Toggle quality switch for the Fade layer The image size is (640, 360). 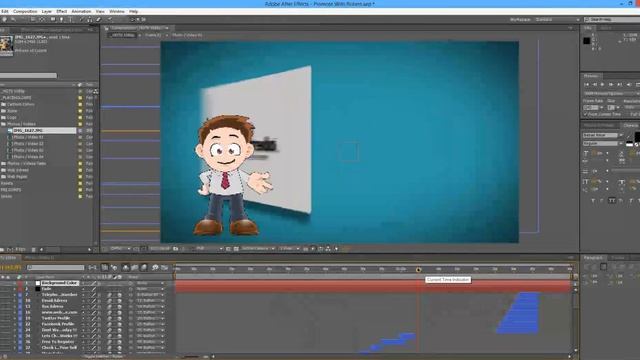94,289
